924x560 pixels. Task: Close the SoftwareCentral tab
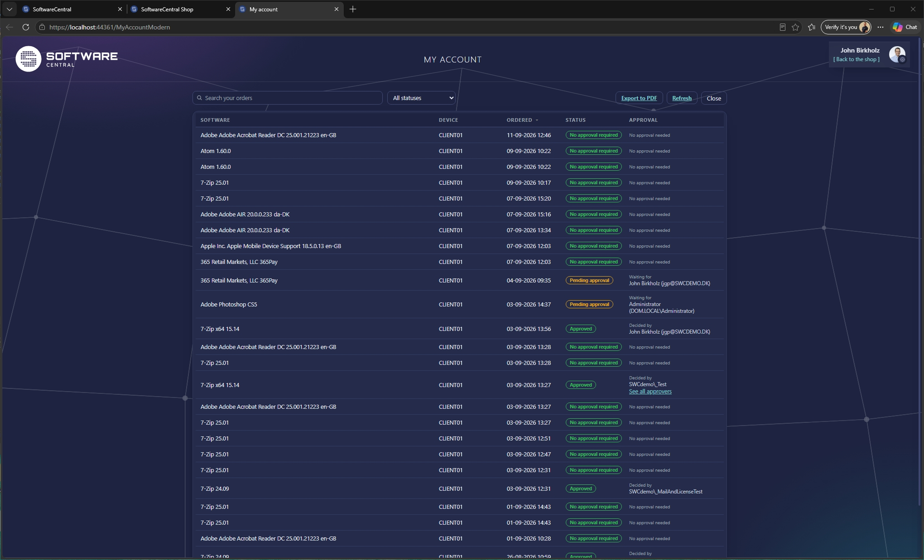point(120,9)
